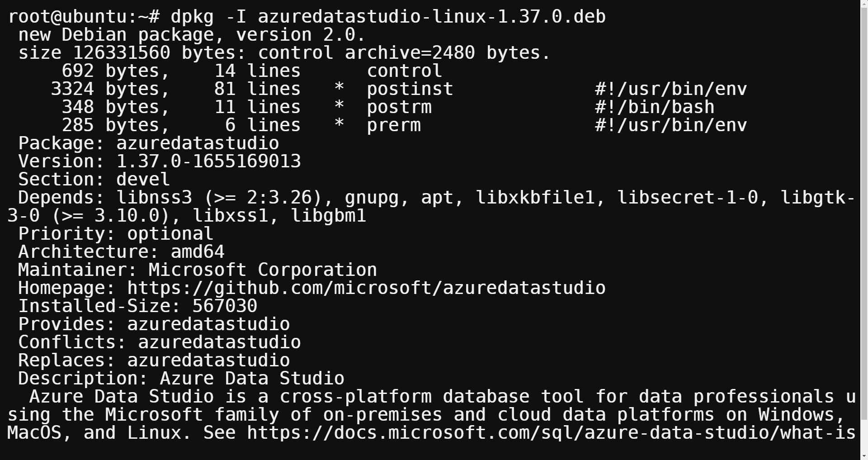Click the postinst script entry

[410, 89]
